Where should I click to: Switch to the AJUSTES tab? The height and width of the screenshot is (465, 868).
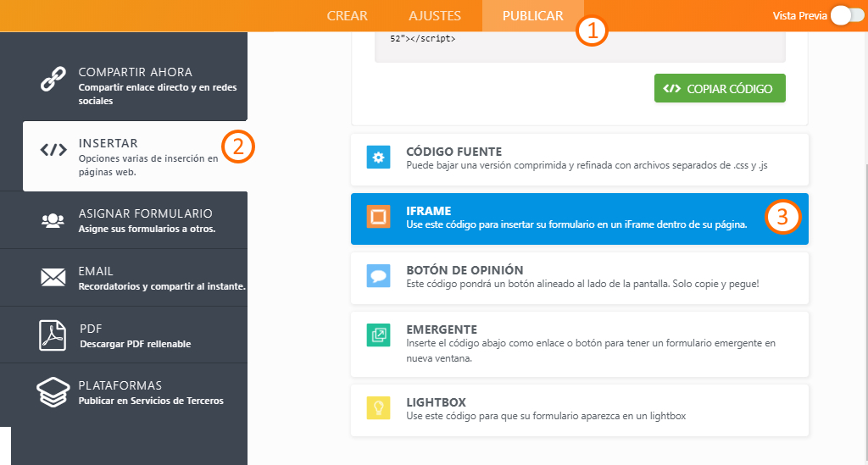[x=435, y=15]
